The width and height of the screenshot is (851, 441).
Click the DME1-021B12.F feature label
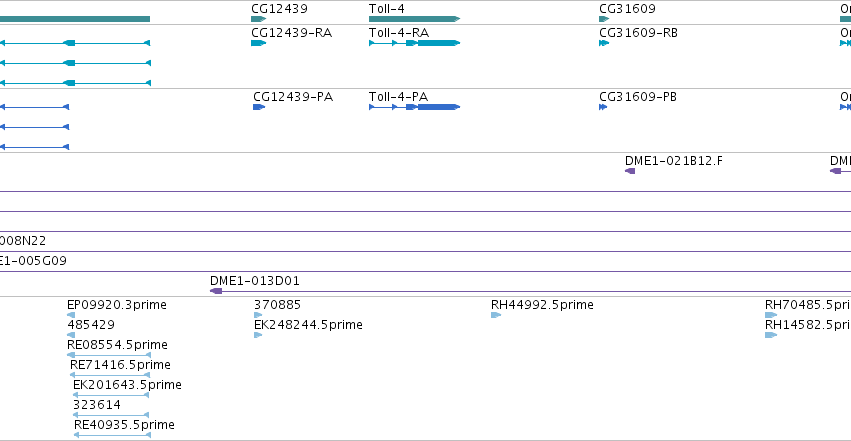674,161
